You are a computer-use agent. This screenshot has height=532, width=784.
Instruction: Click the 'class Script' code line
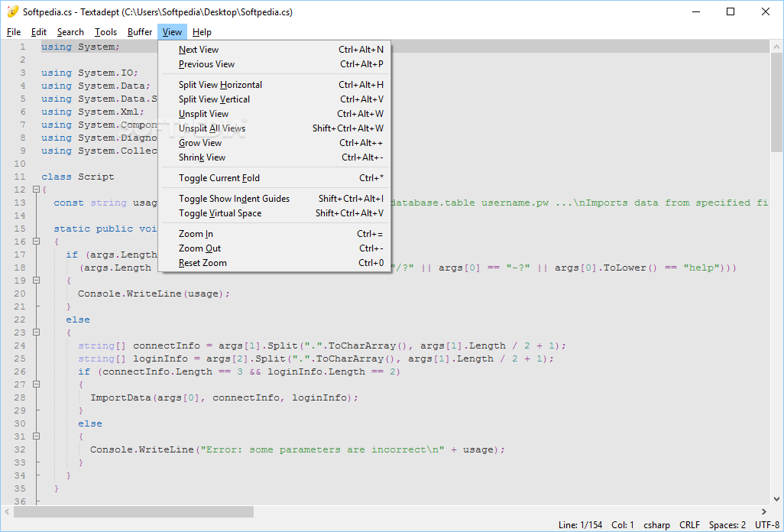78,177
